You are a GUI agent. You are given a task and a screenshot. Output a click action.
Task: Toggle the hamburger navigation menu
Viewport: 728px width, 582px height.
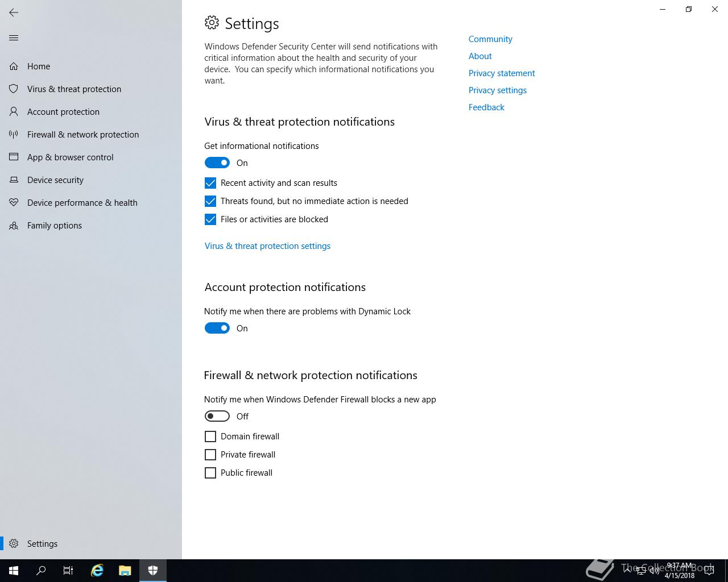tap(14, 38)
